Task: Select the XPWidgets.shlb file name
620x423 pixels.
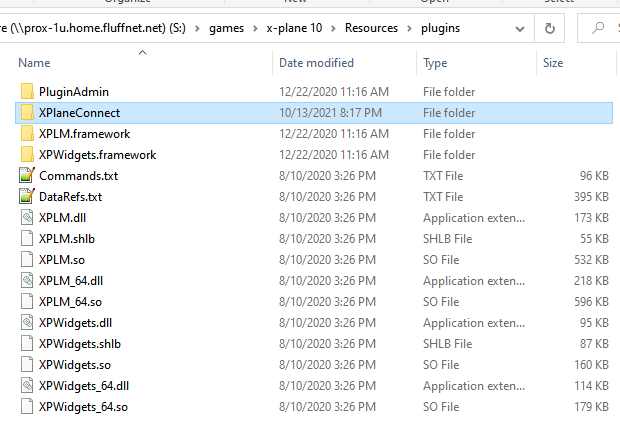Action: (79, 344)
